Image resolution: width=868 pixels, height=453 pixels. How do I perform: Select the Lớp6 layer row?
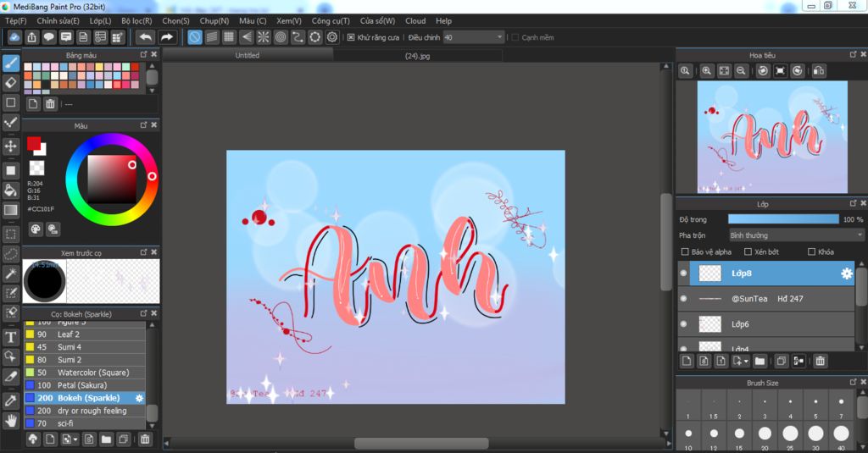[766, 324]
